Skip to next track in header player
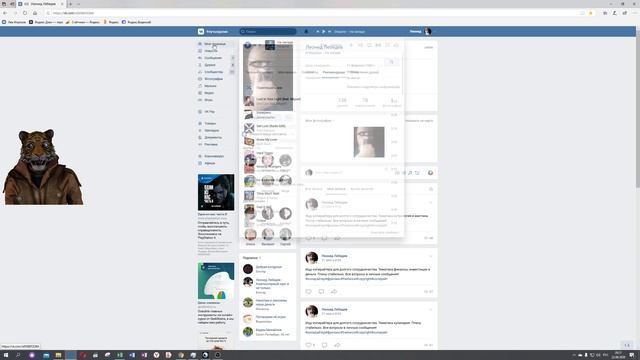The width and height of the screenshot is (640, 360). tap(329, 31)
